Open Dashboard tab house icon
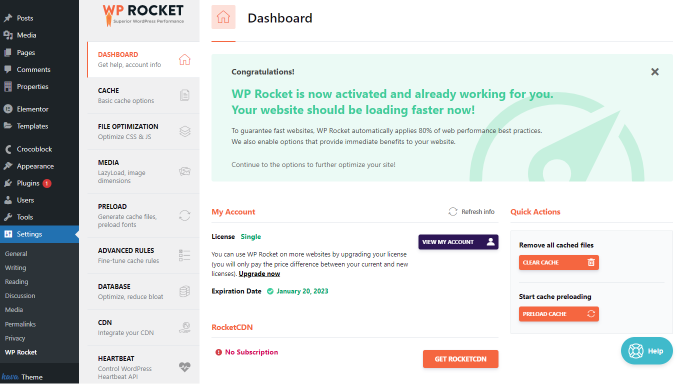Image resolution: width=684 pixels, height=384 pixels. click(x=185, y=59)
